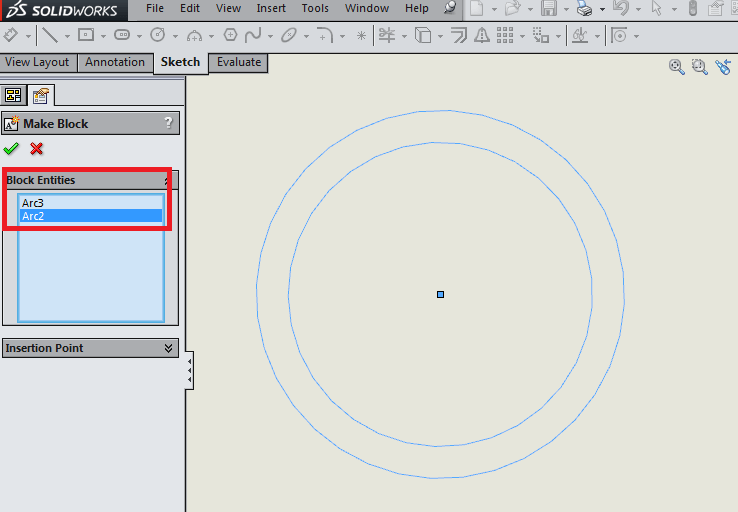Open the Line tool dropdown arrow
The image size is (738, 512).
pyautogui.click(x=67, y=36)
